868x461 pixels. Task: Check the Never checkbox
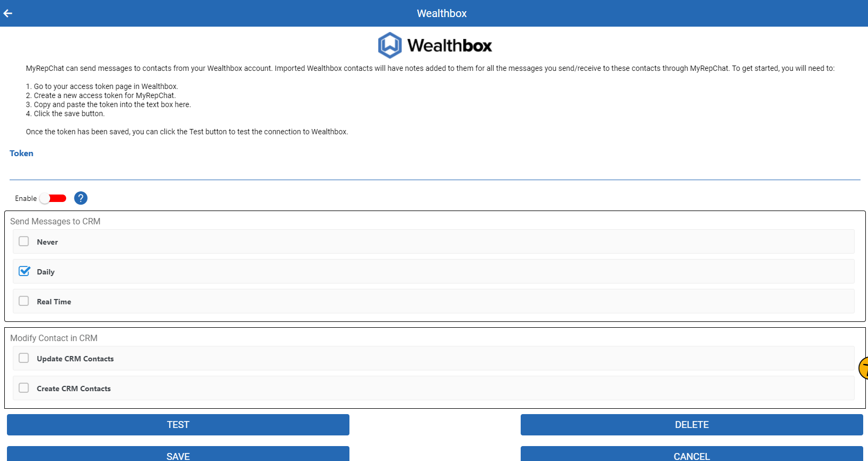tap(24, 241)
